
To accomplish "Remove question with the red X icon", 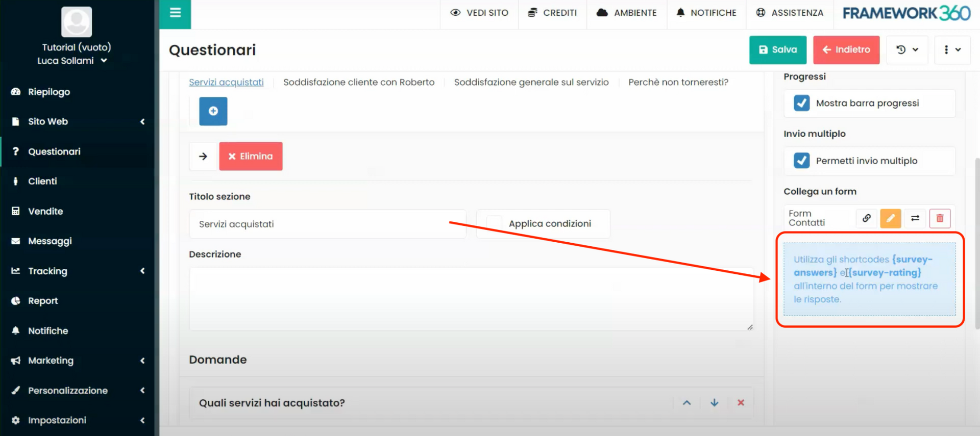I will 741,403.
